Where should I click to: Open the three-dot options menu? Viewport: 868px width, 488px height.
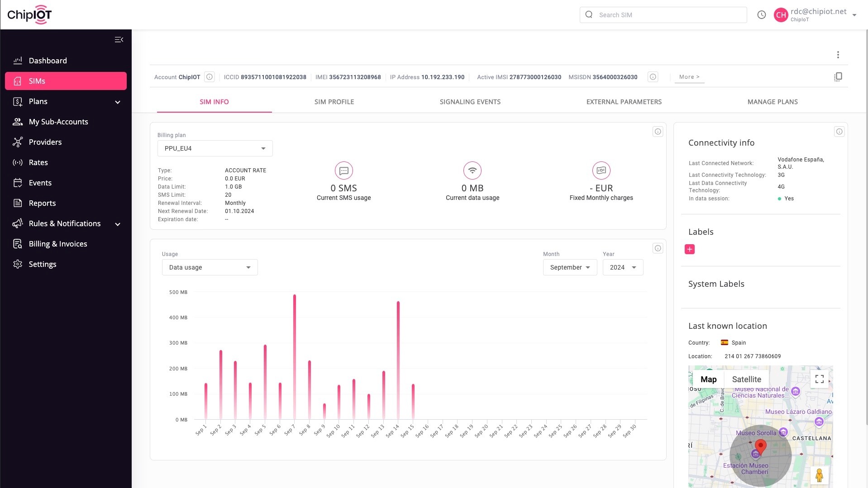(x=838, y=55)
